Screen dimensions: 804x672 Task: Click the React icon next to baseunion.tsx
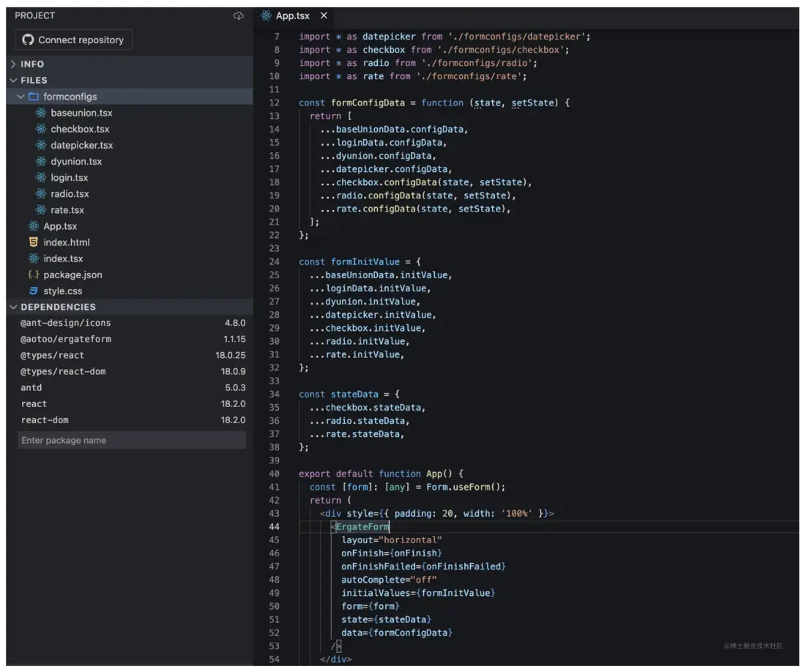pos(41,113)
